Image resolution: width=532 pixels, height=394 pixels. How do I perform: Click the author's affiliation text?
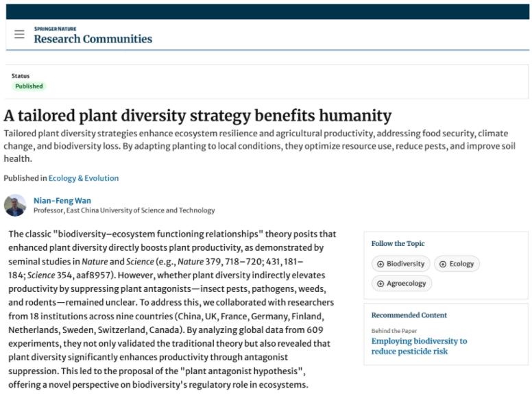124,210
